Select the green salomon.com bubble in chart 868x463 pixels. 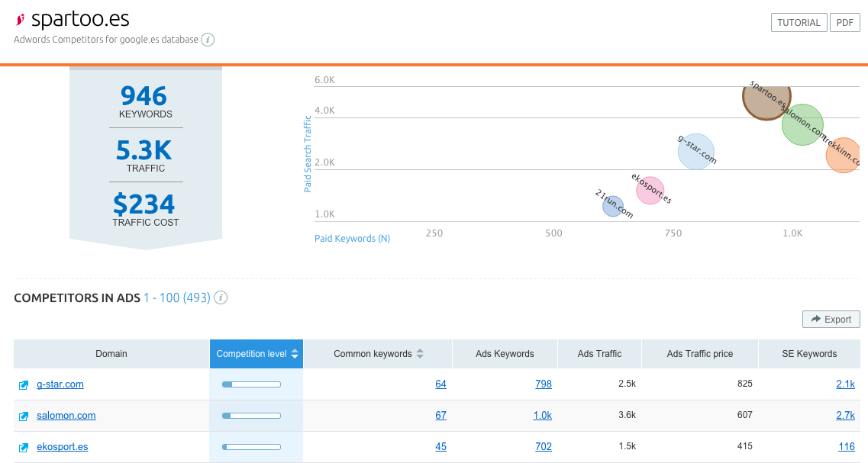(x=802, y=125)
